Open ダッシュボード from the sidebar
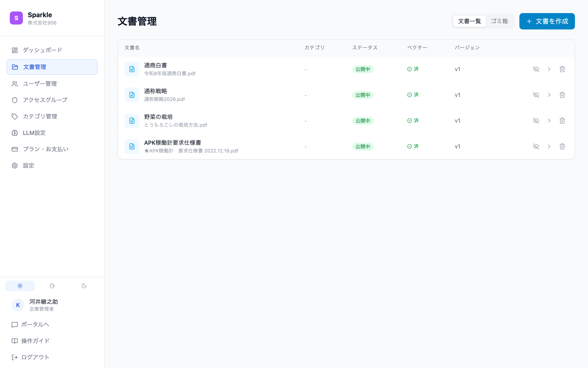The height and width of the screenshot is (368, 588). click(52, 50)
